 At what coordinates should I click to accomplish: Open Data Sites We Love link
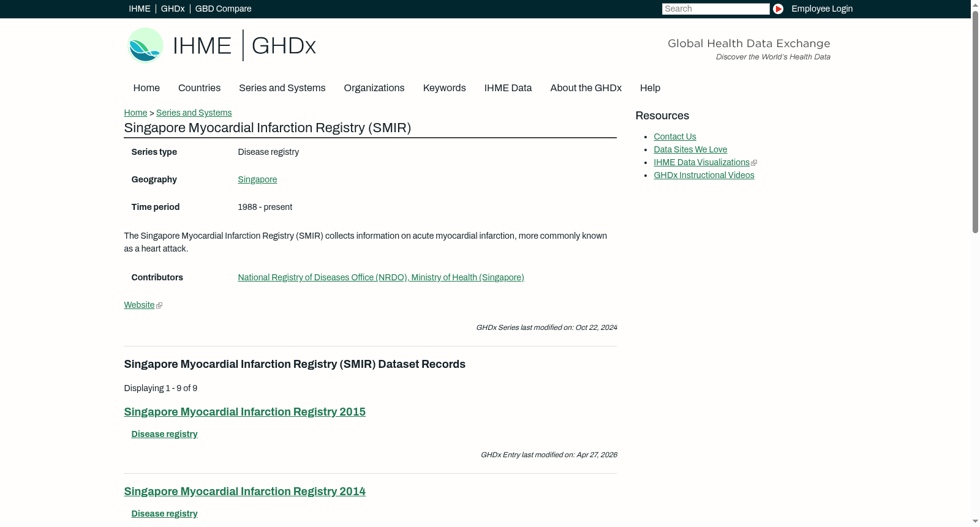pos(690,150)
